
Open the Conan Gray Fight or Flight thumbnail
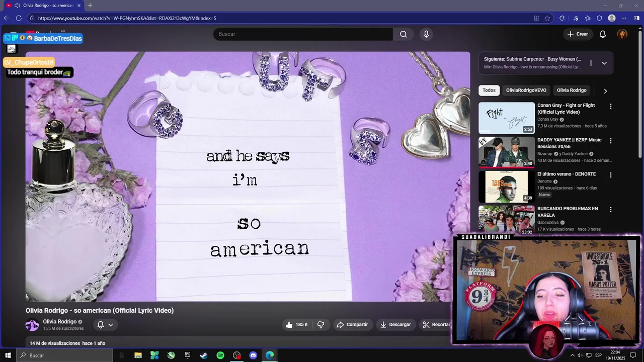(x=507, y=118)
